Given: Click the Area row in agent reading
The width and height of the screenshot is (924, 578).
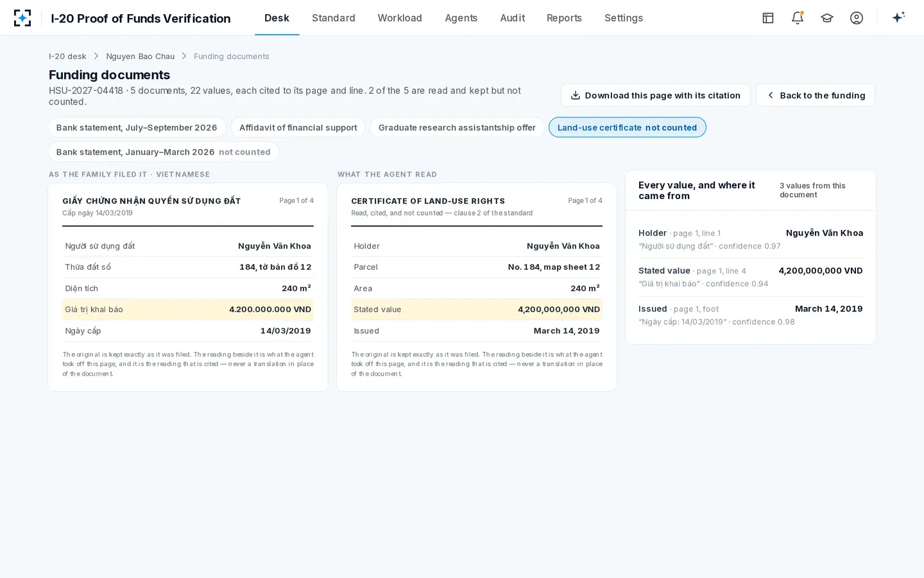Looking at the screenshot, I should point(477,288).
